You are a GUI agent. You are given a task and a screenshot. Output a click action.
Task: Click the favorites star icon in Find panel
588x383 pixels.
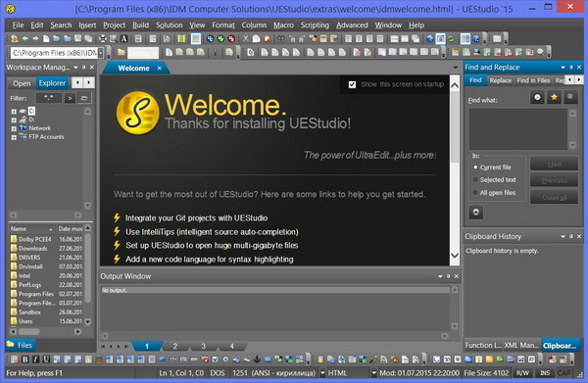[x=554, y=97]
